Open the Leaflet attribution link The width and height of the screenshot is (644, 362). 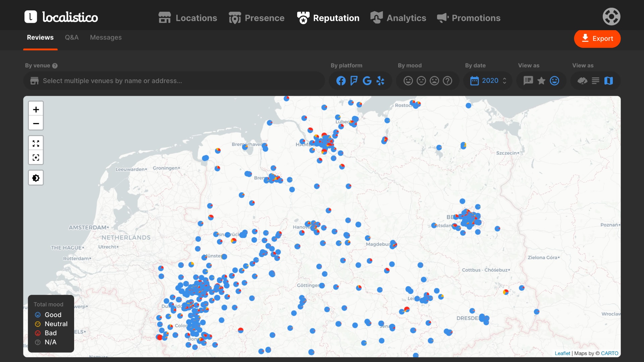point(562,353)
